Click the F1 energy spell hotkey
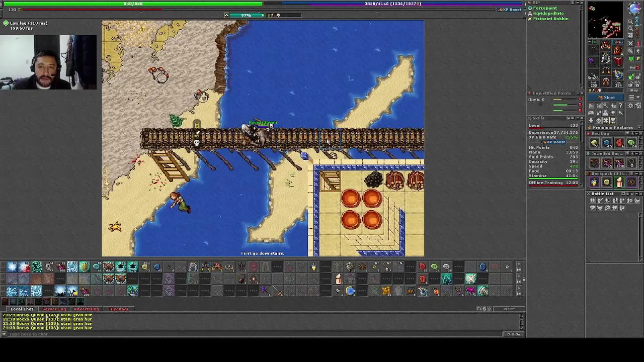 [12, 267]
